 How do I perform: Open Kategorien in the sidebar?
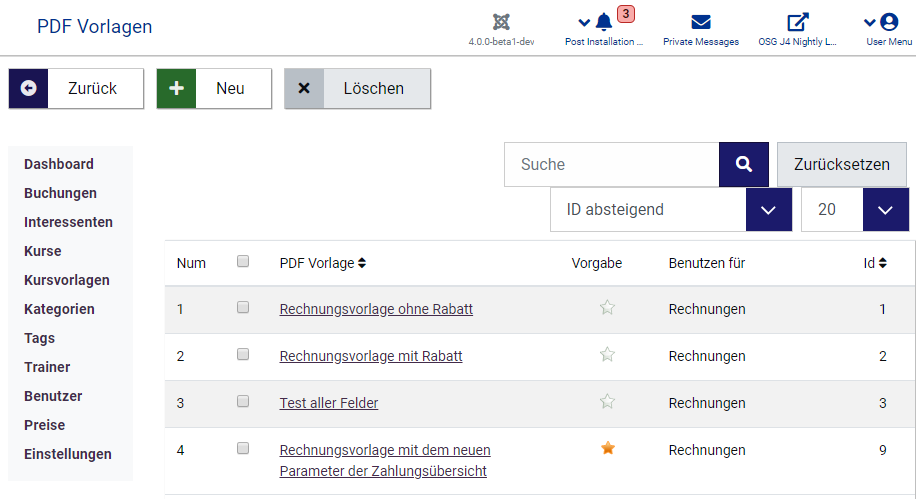pos(59,309)
